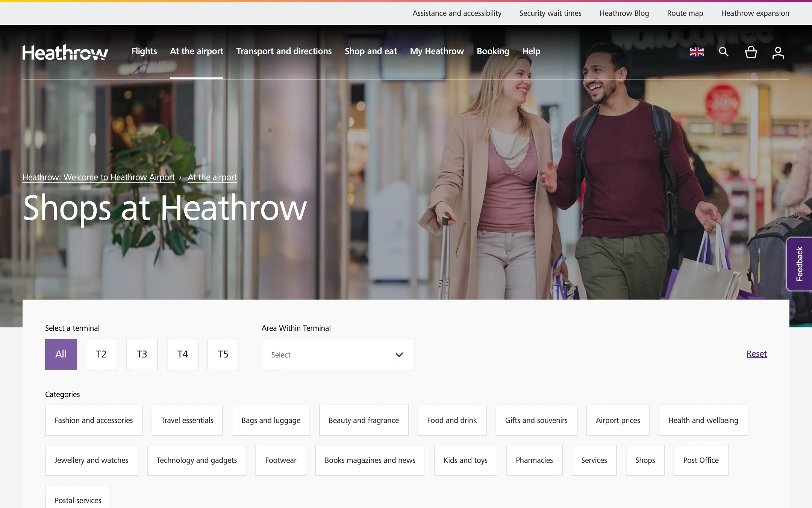This screenshot has height=508, width=812.
Task: Visit the Heathrow Blog link
Action: pos(624,13)
